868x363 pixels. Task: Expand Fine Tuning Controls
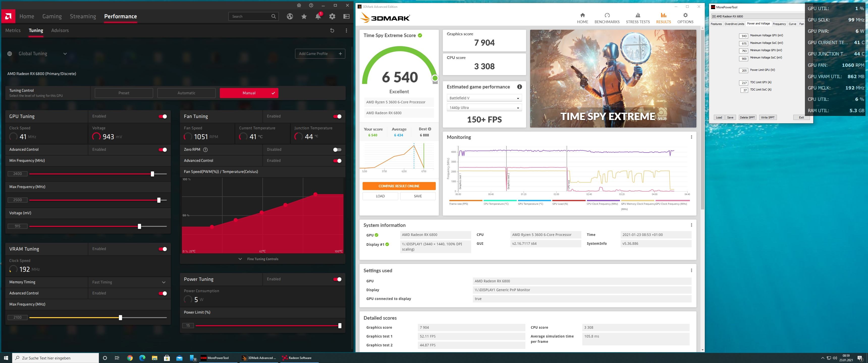(258, 259)
